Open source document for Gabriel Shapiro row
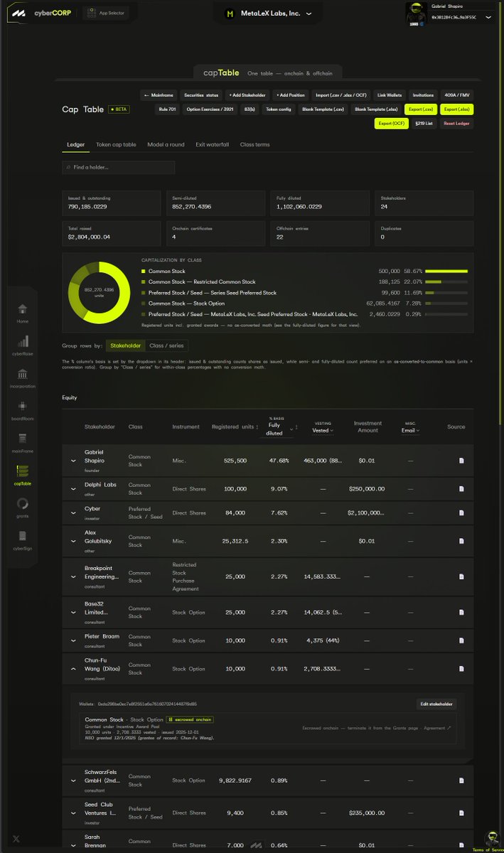The image size is (504, 853). (x=461, y=461)
